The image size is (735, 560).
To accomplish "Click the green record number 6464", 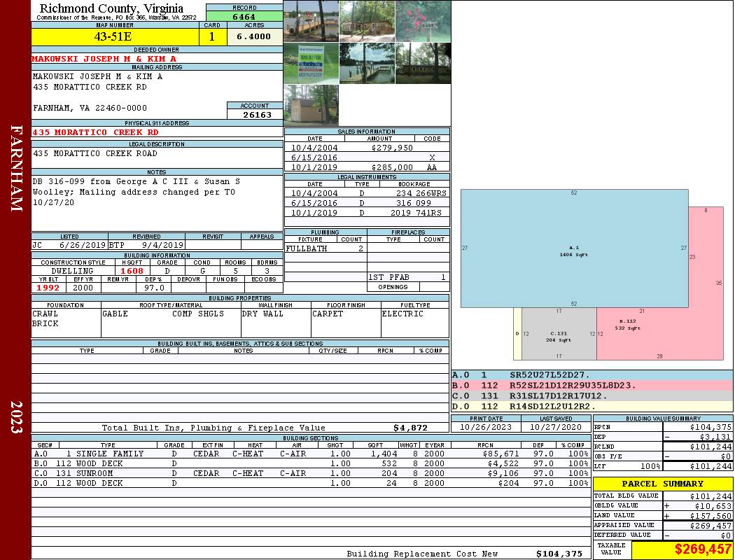I will coord(244,16).
